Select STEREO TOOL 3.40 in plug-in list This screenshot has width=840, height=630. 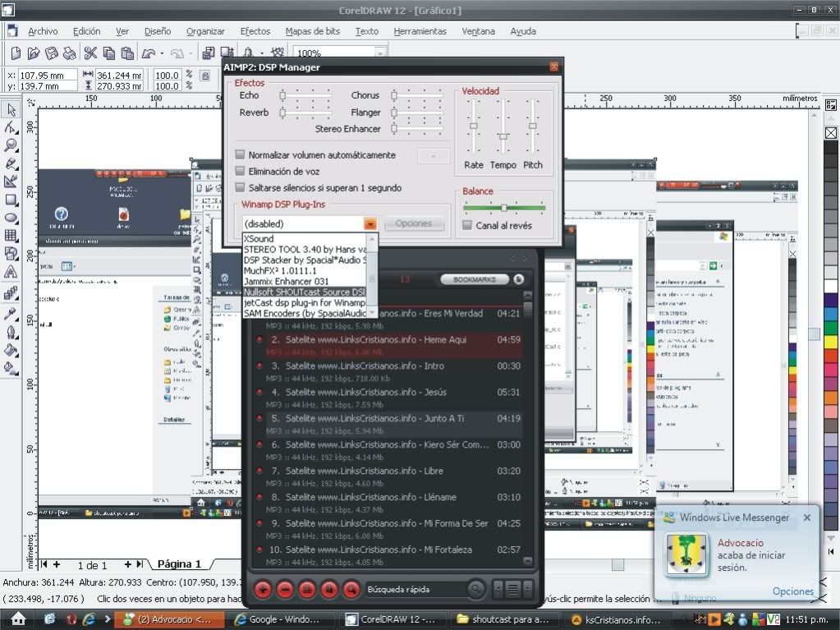pos(305,250)
